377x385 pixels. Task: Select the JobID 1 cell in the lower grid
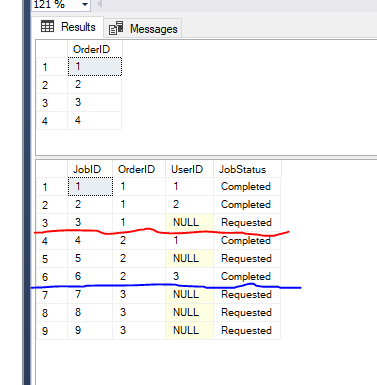pyautogui.click(x=90, y=186)
